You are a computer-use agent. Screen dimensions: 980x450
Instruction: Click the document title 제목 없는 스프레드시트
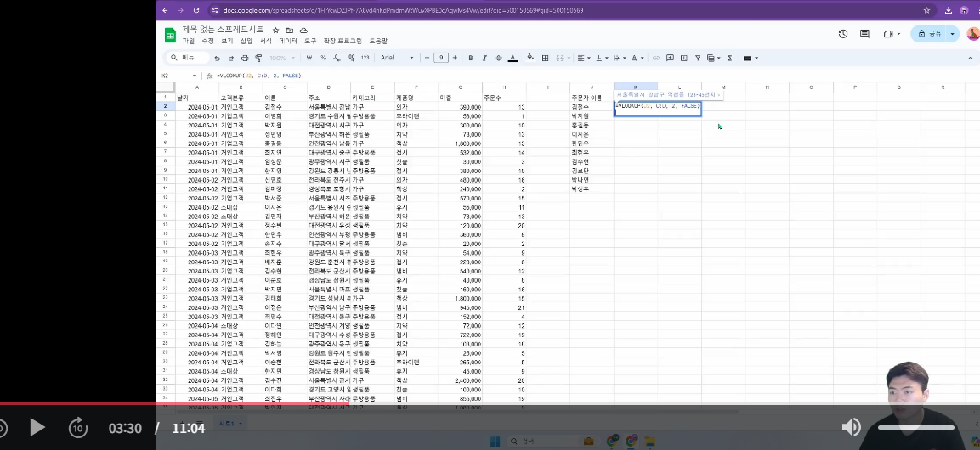[x=224, y=30]
